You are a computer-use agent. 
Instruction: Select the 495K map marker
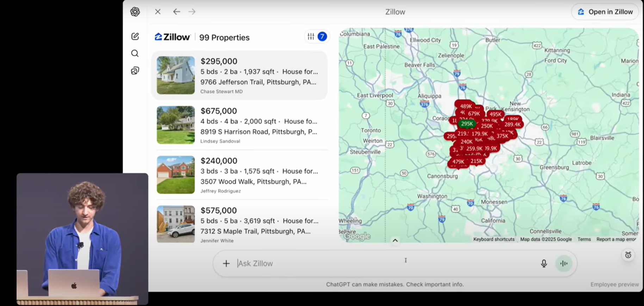pyautogui.click(x=495, y=114)
